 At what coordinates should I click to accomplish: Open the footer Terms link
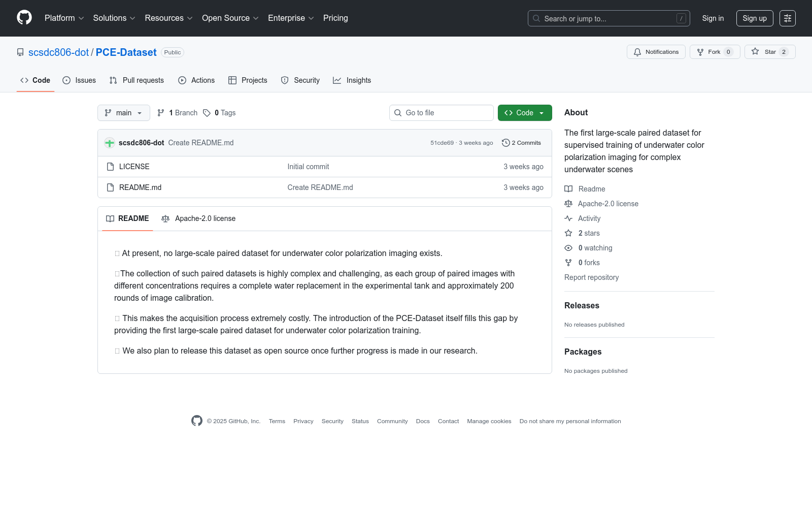click(277, 421)
